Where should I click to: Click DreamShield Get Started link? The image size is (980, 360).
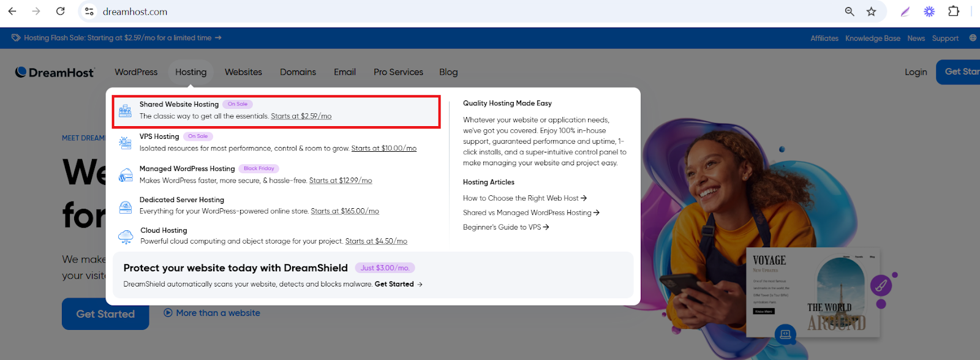click(x=394, y=284)
